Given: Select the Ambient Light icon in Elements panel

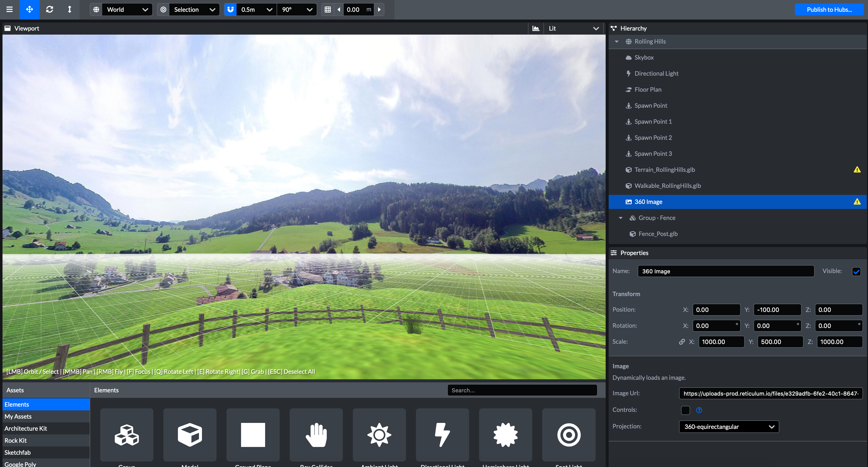Looking at the screenshot, I should 379,434.
